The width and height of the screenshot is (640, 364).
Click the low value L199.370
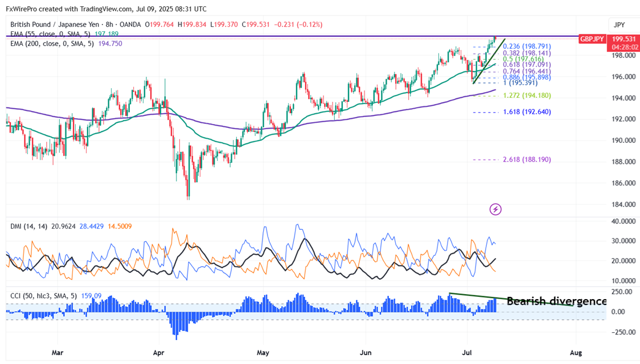(x=224, y=24)
